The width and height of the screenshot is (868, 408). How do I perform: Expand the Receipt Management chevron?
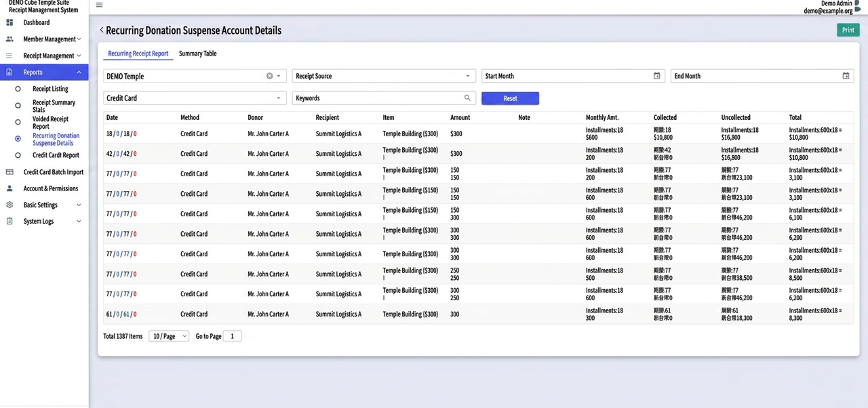click(79, 56)
